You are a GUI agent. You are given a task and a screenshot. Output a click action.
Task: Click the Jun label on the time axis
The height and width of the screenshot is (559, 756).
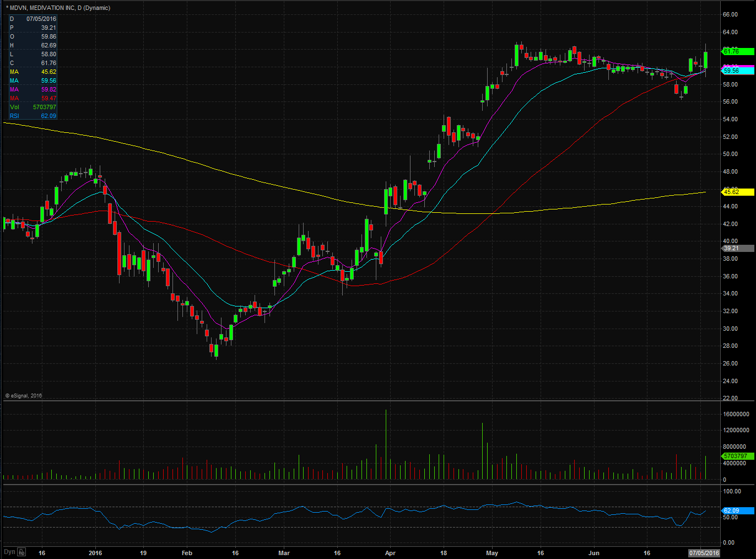coord(594,553)
